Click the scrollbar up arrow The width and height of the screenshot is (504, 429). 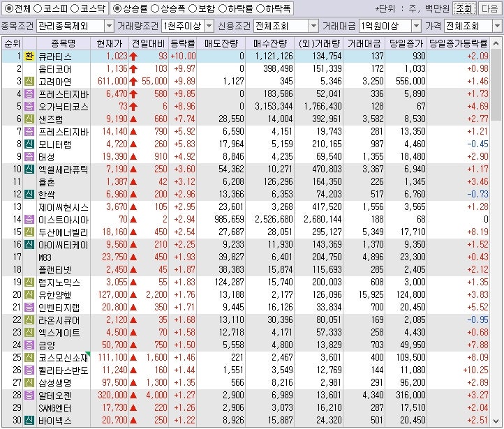(496, 43)
